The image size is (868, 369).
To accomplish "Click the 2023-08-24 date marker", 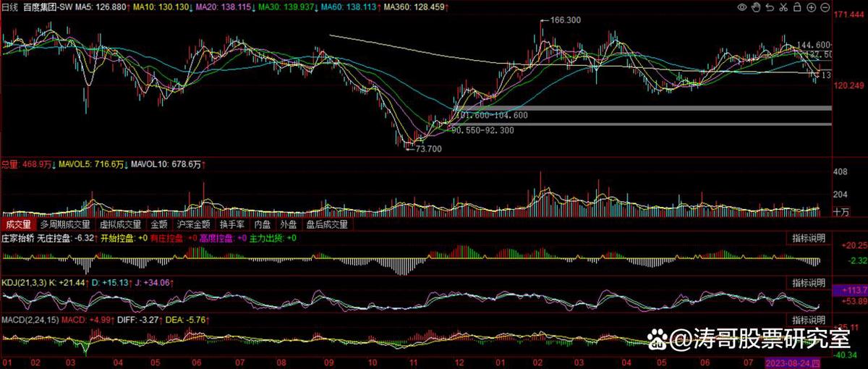I will [795, 362].
